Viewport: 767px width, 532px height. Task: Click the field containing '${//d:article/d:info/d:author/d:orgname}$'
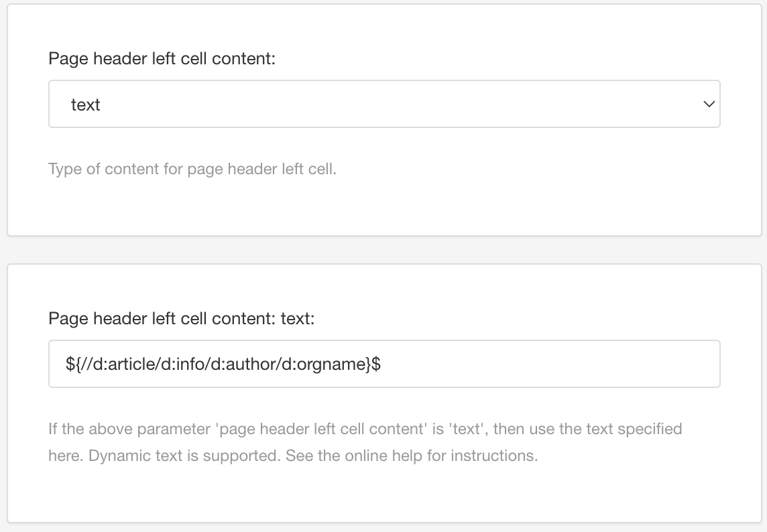pos(383,364)
